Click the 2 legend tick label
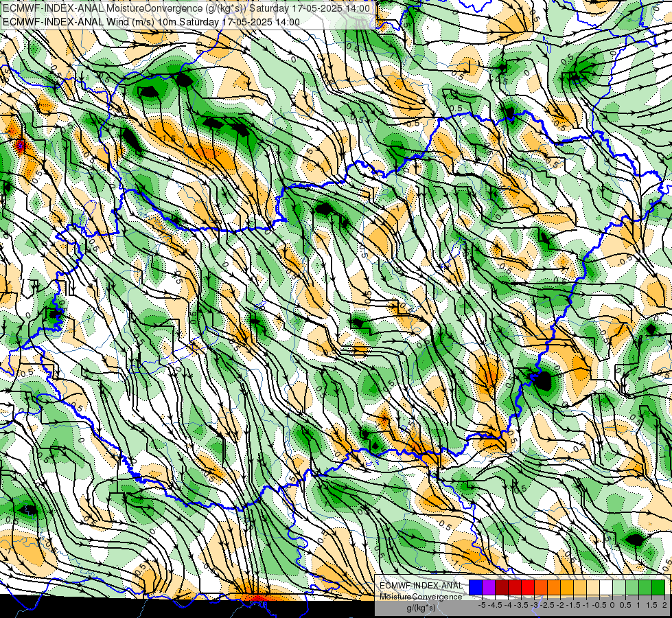Viewport: 672px width, 618px height. (664, 605)
